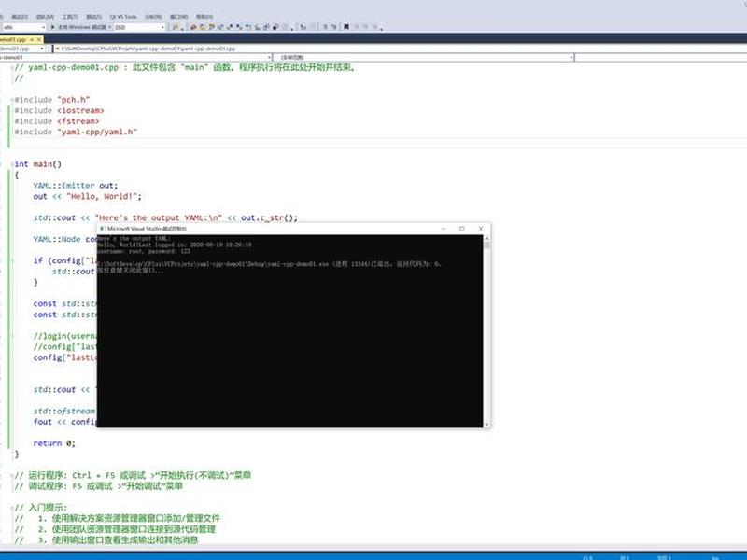Maximize the Visual Studio debug console window
The image size is (747, 560).
point(461,229)
